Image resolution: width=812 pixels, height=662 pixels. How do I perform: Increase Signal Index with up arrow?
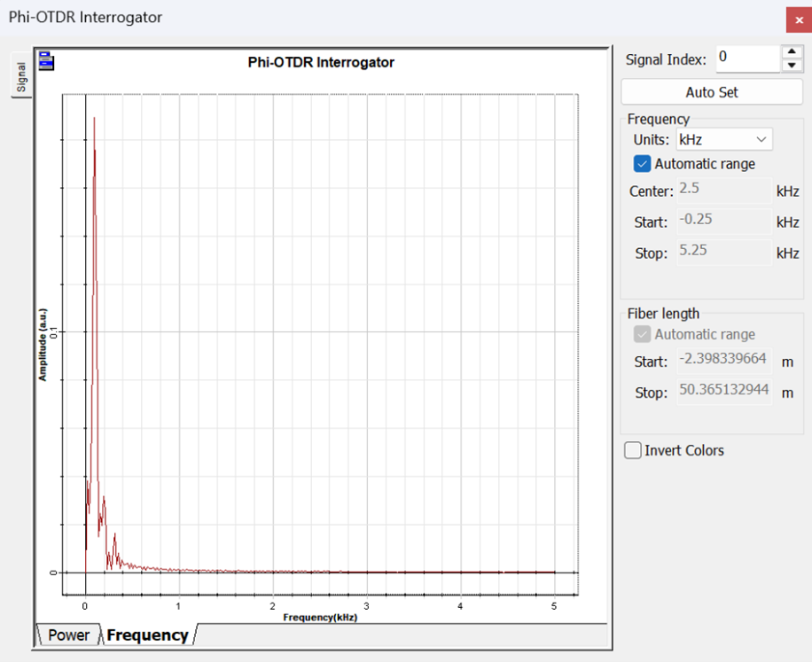point(791,52)
